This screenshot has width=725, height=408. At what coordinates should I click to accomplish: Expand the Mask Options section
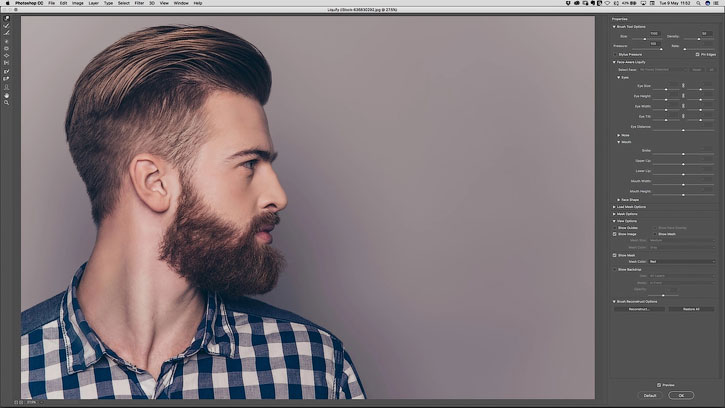614,214
